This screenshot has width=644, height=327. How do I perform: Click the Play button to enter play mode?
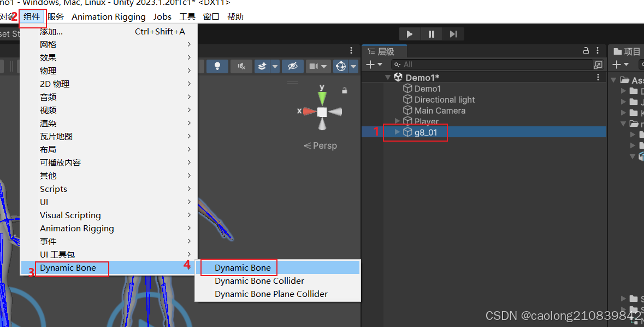tap(410, 33)
